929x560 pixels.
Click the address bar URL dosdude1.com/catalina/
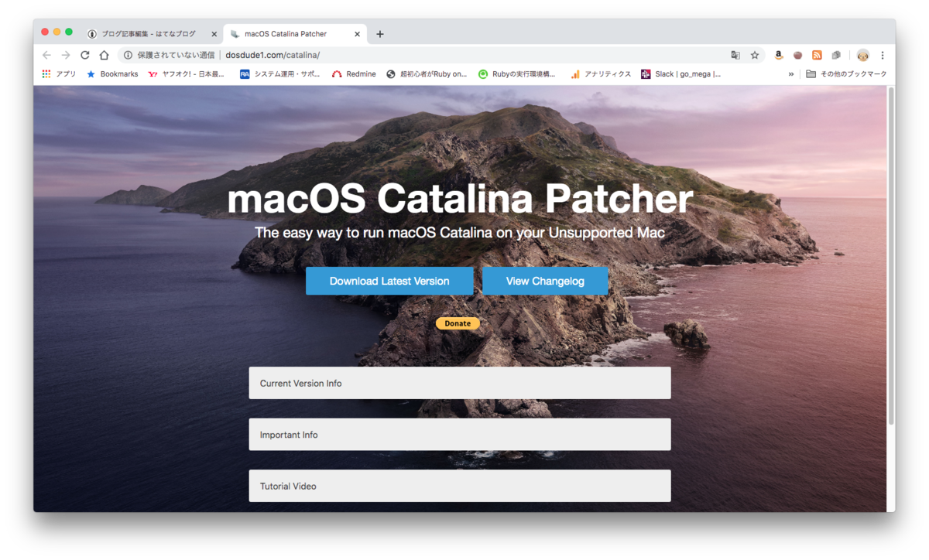tap(273, 55)
